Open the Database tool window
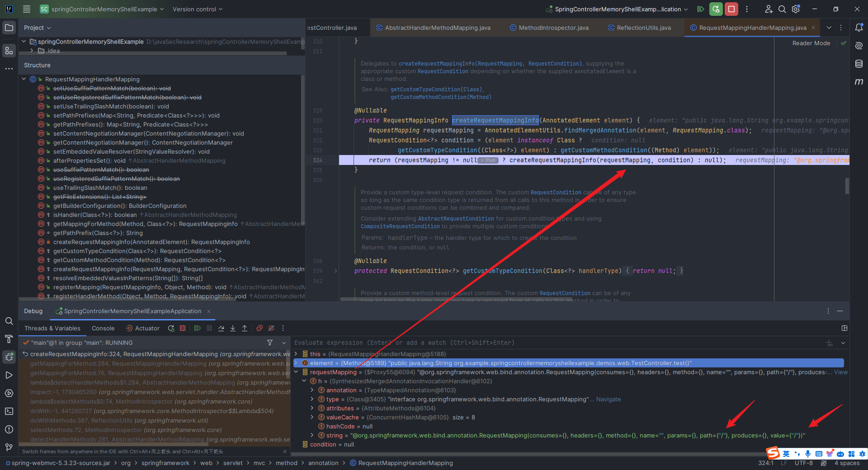The image size is (868, 470). (x=859, y=64)
